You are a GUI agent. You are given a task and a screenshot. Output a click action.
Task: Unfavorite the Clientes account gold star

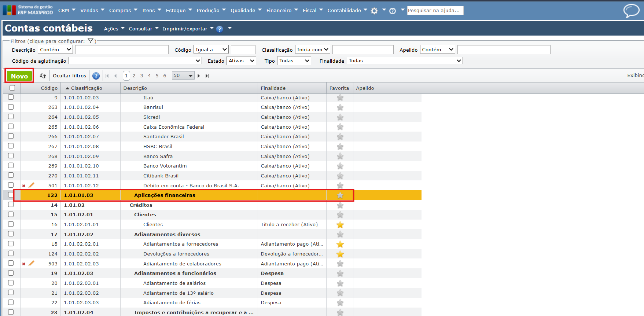pyautogui.click(x=340, y=225)
